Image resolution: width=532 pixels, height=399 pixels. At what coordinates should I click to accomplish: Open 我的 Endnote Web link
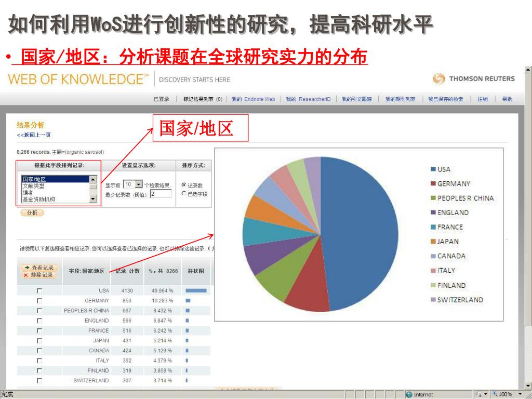pyautogui.click(x=253, y=99)
